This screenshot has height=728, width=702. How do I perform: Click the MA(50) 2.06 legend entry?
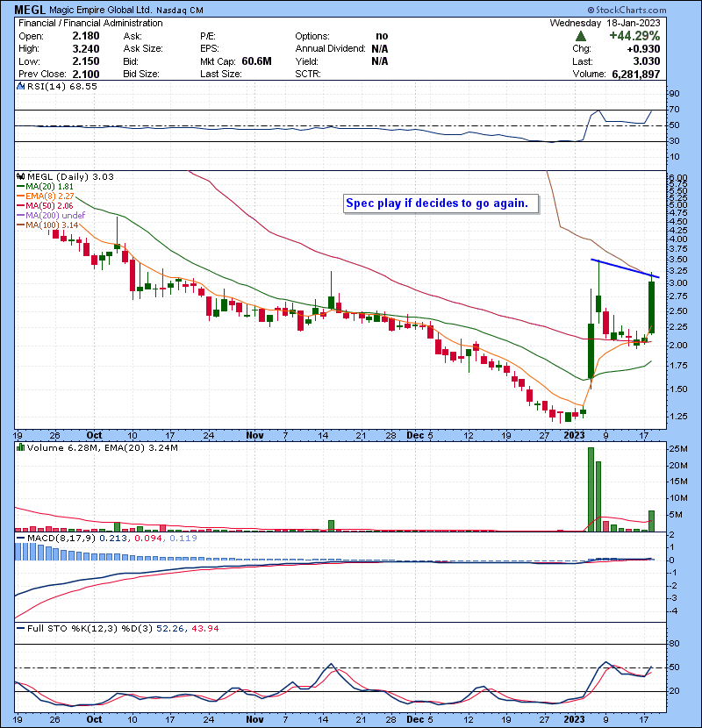pos(45,205)
